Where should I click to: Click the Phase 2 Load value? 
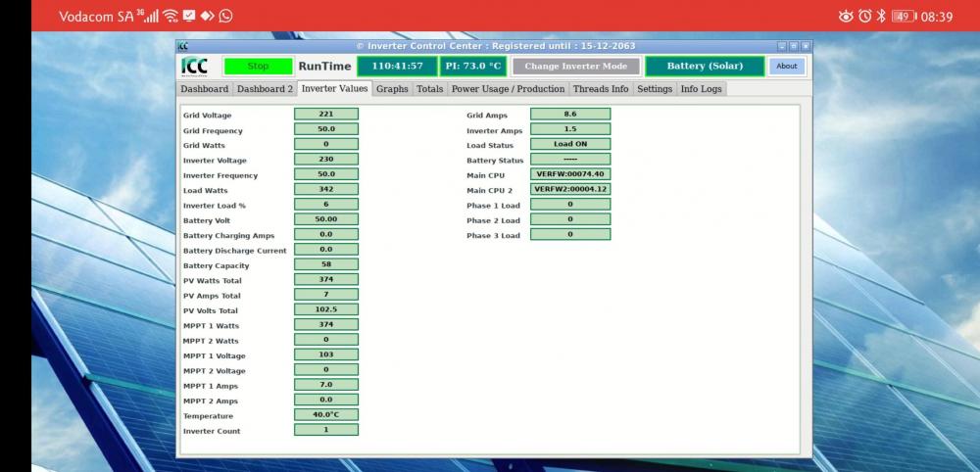[570, 219]
